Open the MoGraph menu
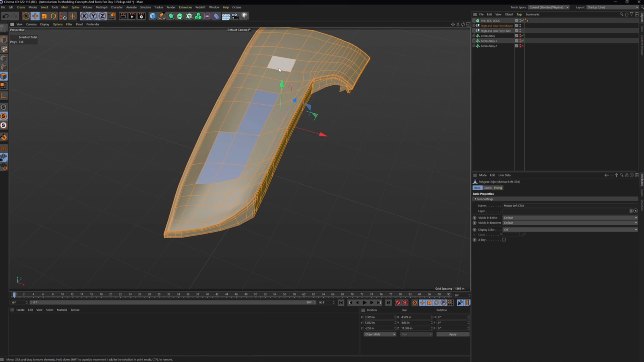This screenshot has height=362, width=644. (101, 7)
